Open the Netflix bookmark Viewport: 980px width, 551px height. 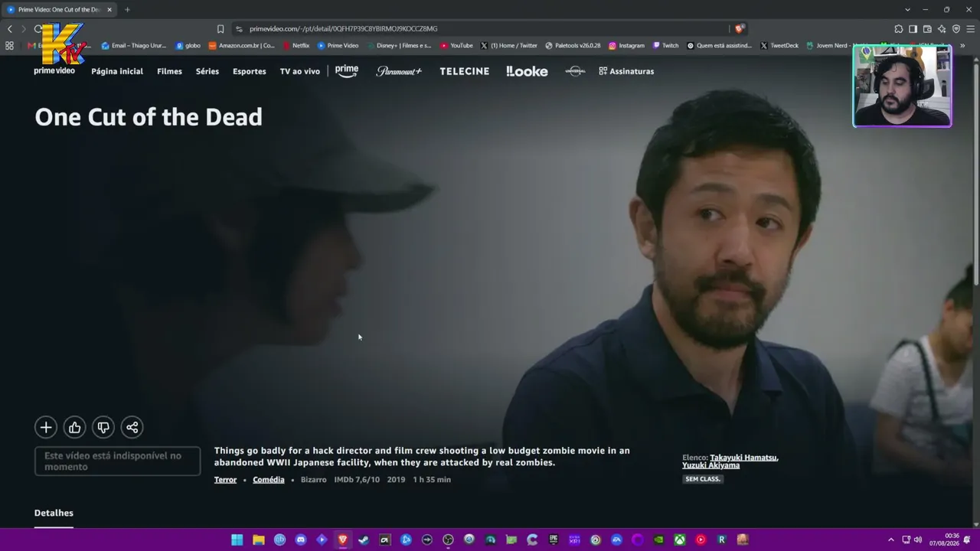(x=296, y=46)
